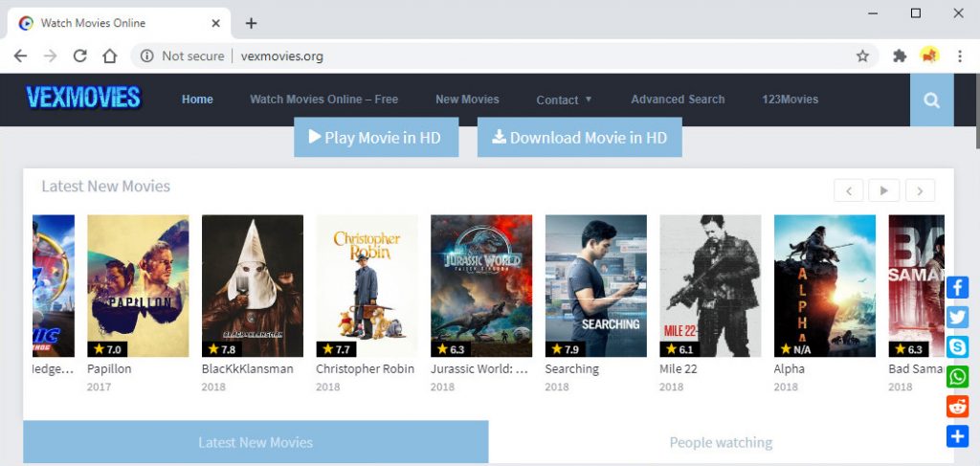Click the Latest New Movies heading
980x466 pixels.
click(x=105, y=187)
